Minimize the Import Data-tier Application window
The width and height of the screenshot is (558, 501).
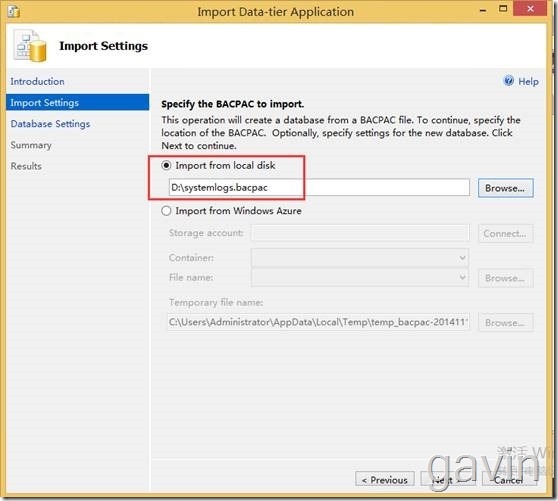point(483,10)
